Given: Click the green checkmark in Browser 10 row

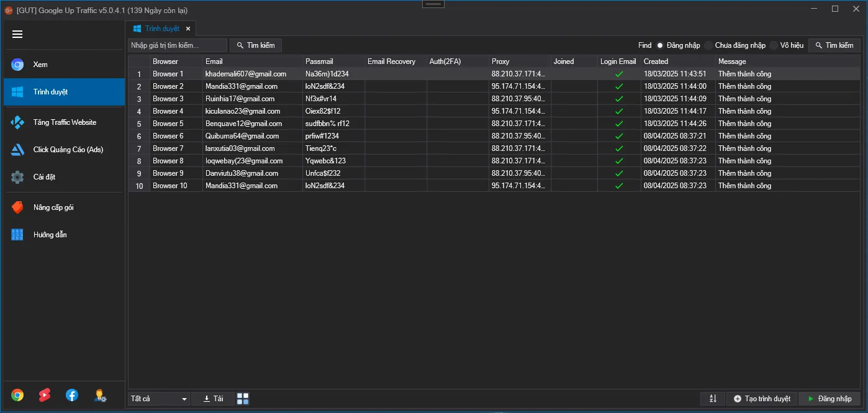Looking at the screenshot, I should tap(619, 186).
